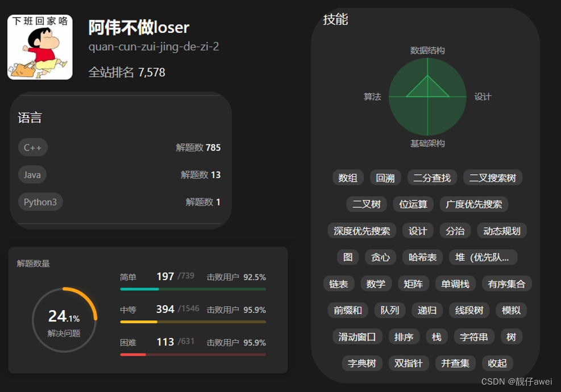Viewport: 561px width, 392px height.
Task: Click the 困难 113 solved count
Action: click(165, 342)
